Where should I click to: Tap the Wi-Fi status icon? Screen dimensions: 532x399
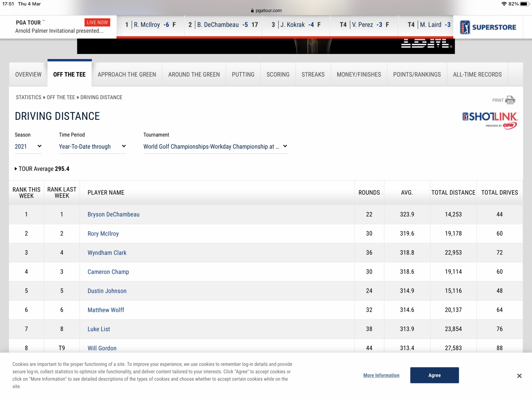click(504, 4)
